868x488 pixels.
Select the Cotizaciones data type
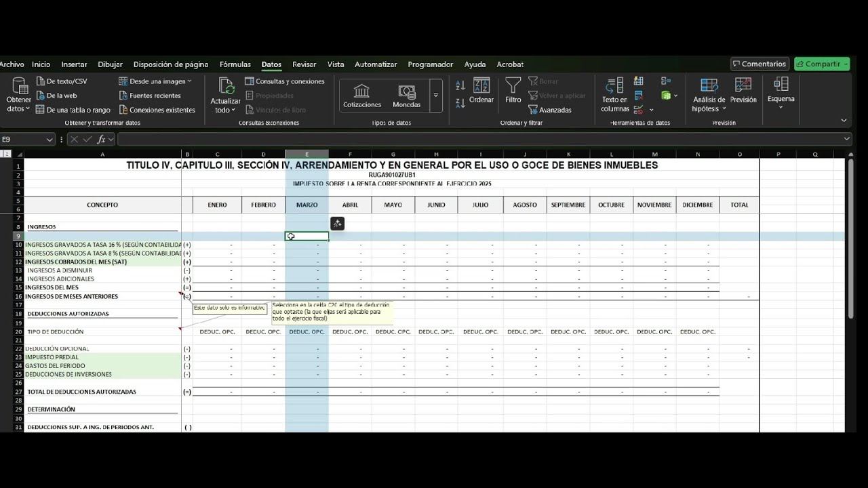(x=362, y=96)
